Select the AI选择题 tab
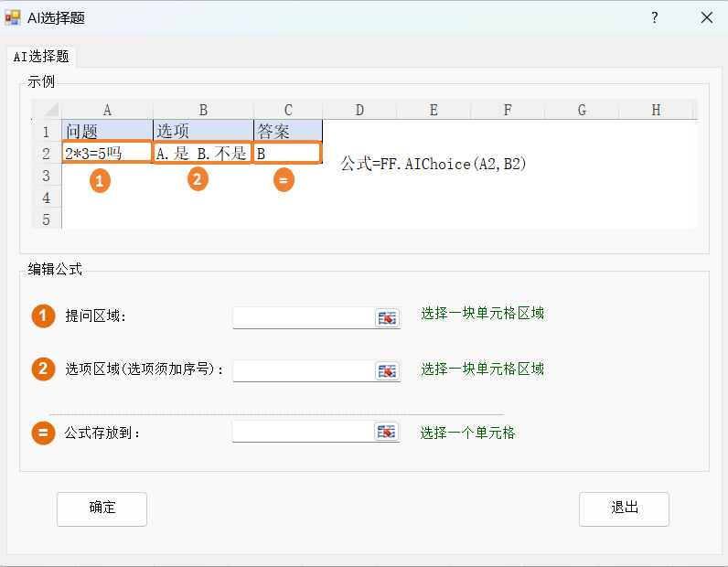The width and height of the screenshot is (728, 567). coord(41,57)
